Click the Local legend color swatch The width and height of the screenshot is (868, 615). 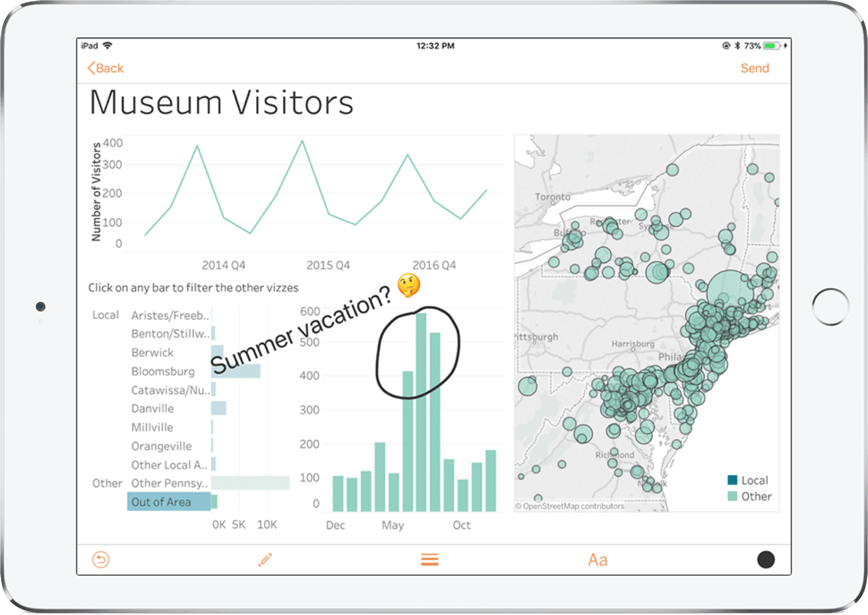pos(732,480)
